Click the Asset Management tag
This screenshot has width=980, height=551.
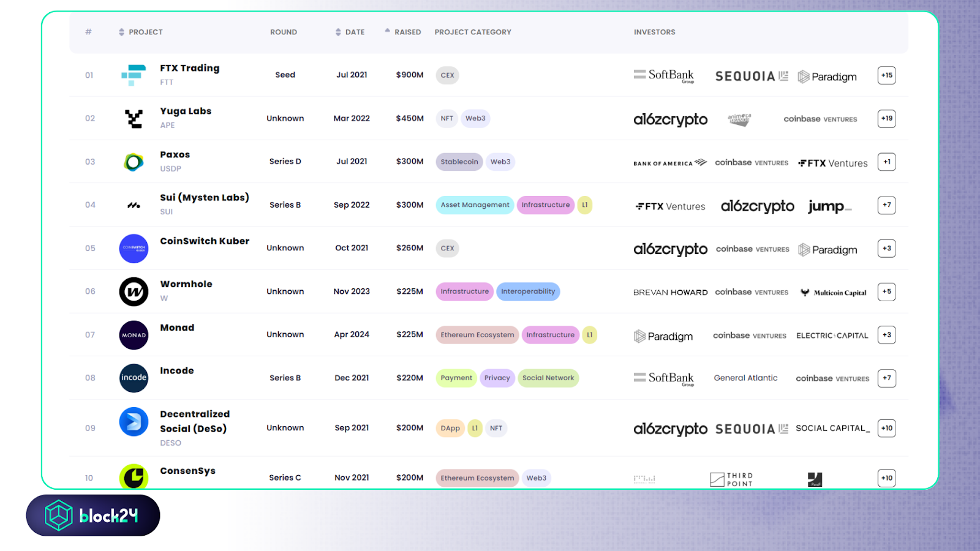point(475,205)
